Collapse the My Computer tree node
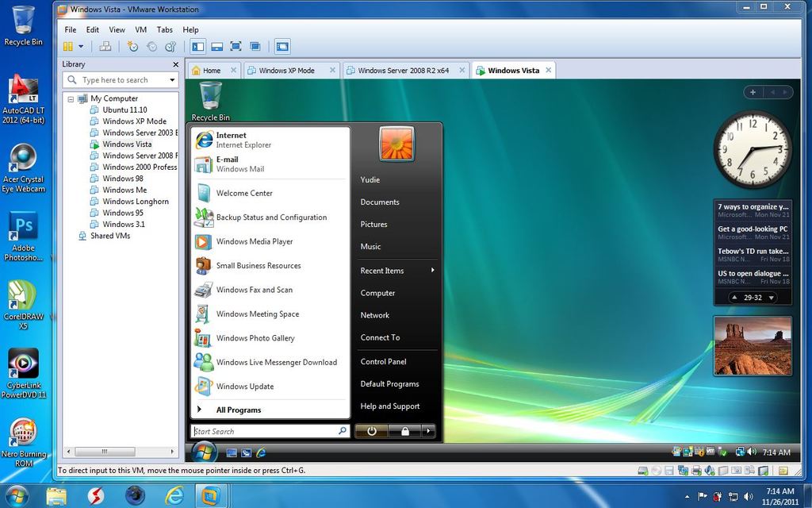The height and width of the screenshot is (508, 812). point(71,98)
